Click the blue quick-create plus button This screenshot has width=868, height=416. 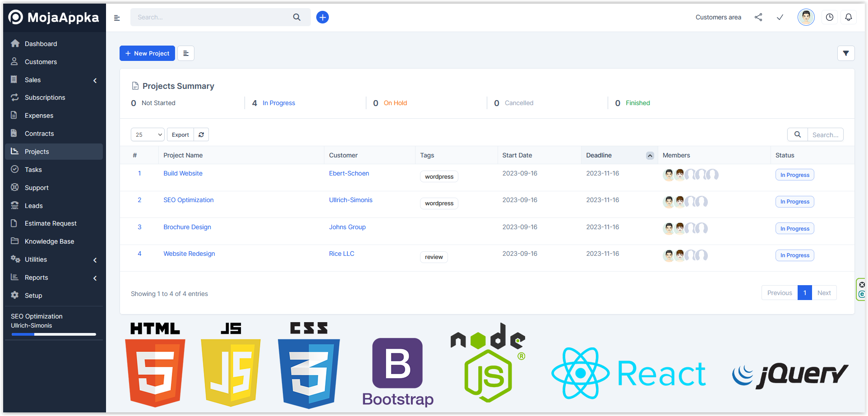click(323, 17)
